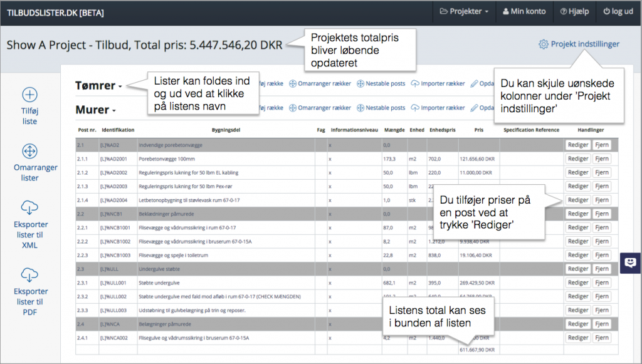Screen dimensions: 642x364
Task: Click the list total 611.667,90 DKR
Action: (x=477, y=350)
